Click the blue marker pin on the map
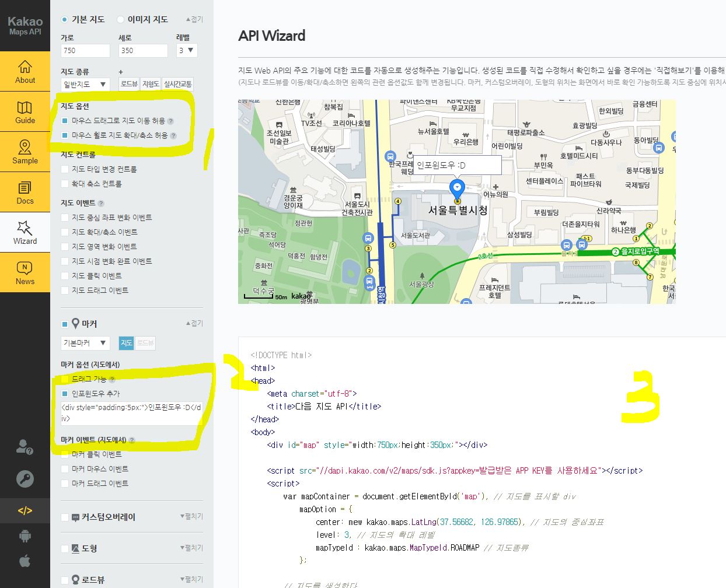Image resolution: width=726 pixels, height=588 pixels. tap(457, 190)
